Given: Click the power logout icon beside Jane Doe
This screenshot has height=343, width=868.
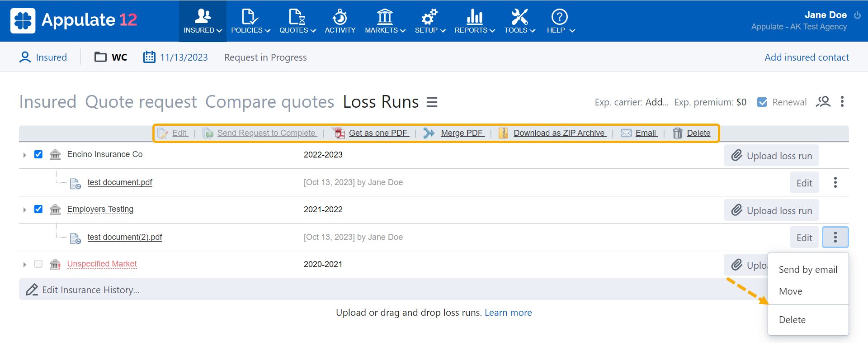Looking at the screenshot, I should (857, 15).
